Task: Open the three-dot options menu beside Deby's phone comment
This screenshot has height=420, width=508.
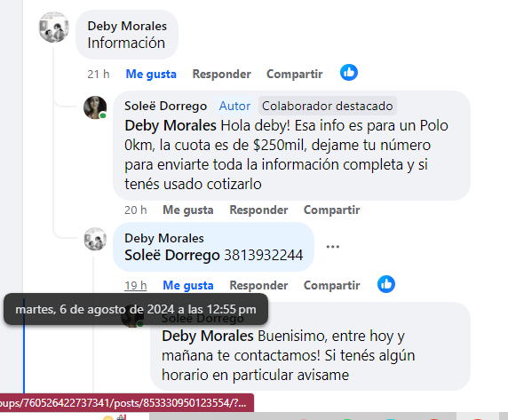Action: 333,247
